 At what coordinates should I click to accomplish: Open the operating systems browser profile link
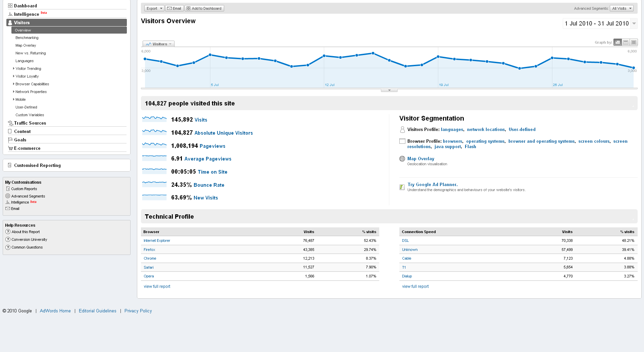[x=485, y=141]
